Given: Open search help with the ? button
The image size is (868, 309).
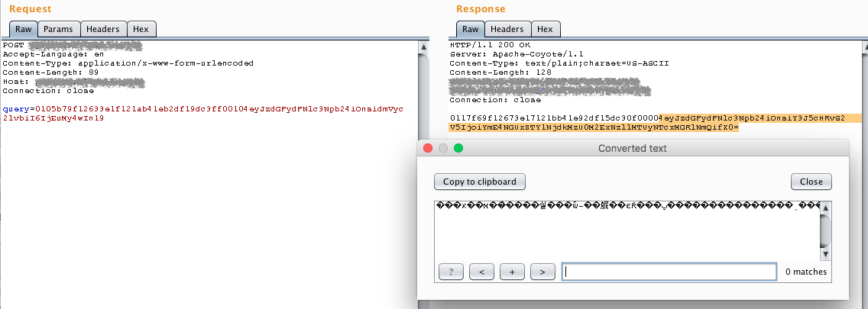Looking at the screenshot, I should point(451,271).
